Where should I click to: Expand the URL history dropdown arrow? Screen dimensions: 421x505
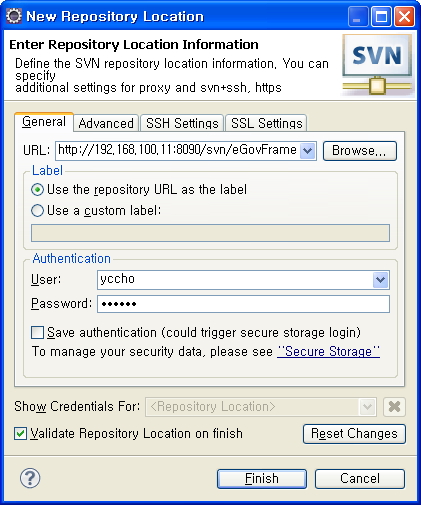(307, 151)
